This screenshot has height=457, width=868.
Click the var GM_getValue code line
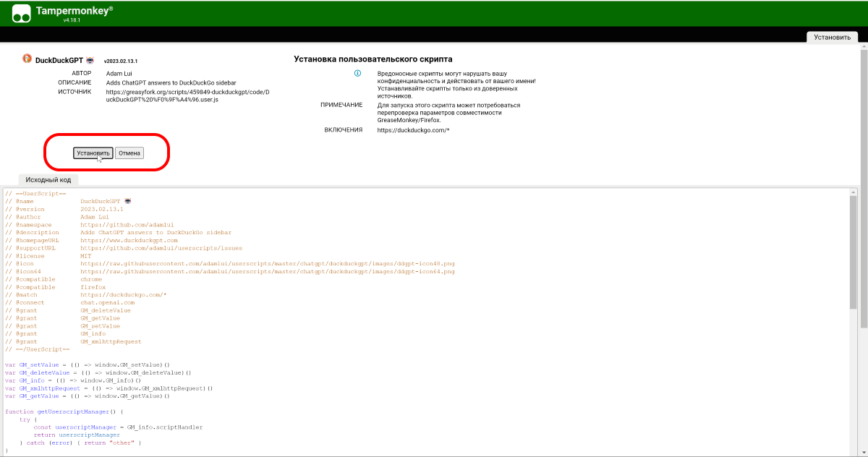click(x=88, y=396)
